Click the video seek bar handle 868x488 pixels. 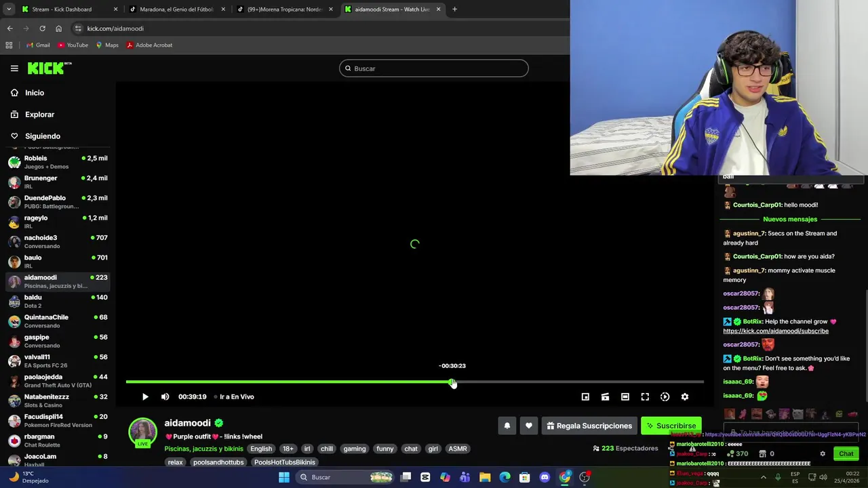452,382
